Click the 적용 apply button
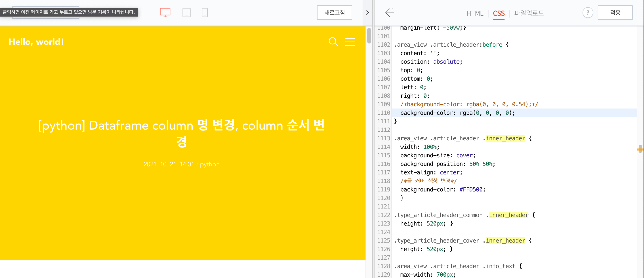 615,13
